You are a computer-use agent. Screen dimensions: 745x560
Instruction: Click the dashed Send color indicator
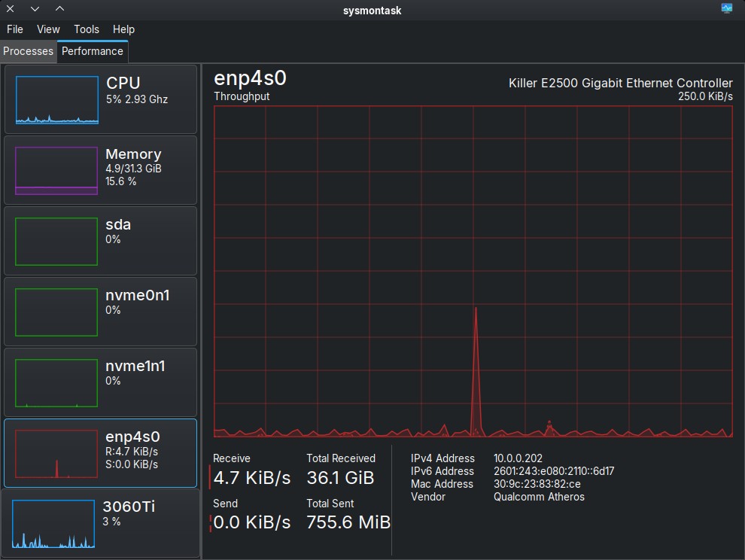210,522
